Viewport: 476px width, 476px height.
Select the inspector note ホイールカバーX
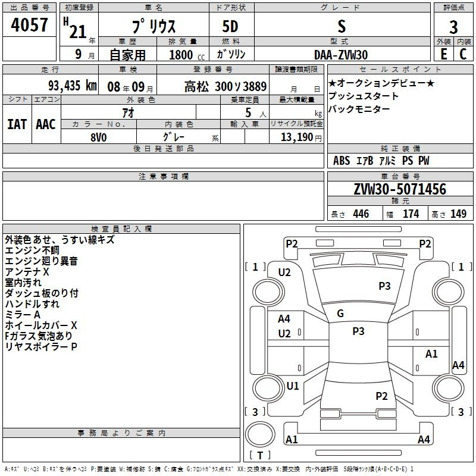[40, 325]
